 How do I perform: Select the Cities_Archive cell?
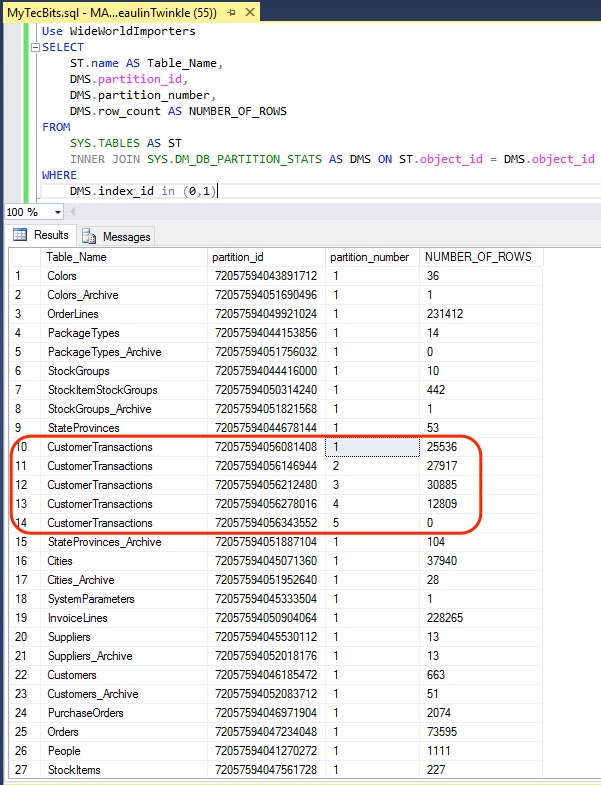124,580
